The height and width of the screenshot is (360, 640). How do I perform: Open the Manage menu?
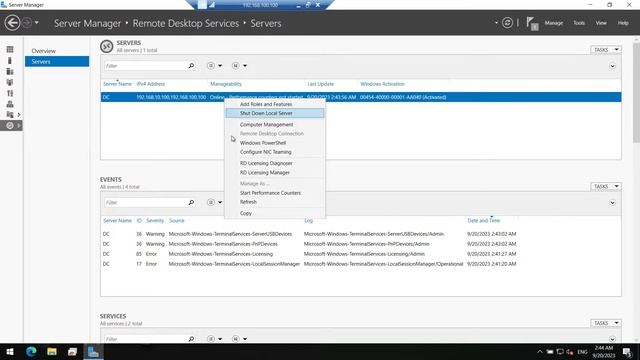(553, 23)
